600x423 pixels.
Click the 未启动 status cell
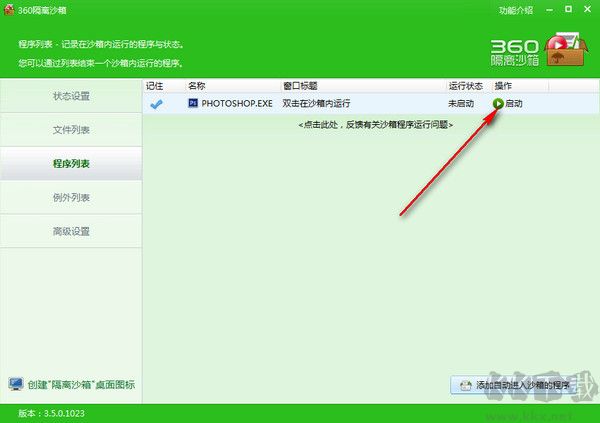(x=461, y=104)
